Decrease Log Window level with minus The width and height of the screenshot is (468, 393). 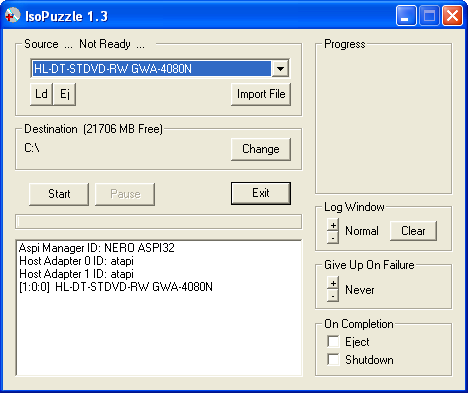click(x=333, y=237)
